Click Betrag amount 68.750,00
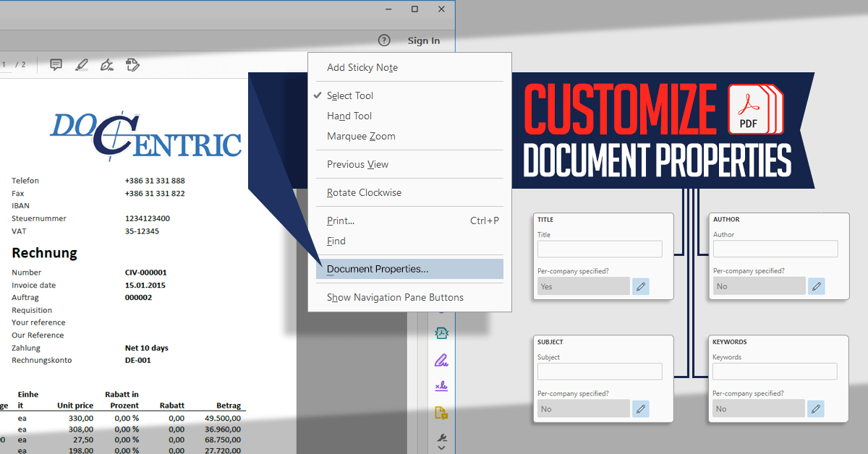This screenshot has width=868, height=454. [223, 440]
